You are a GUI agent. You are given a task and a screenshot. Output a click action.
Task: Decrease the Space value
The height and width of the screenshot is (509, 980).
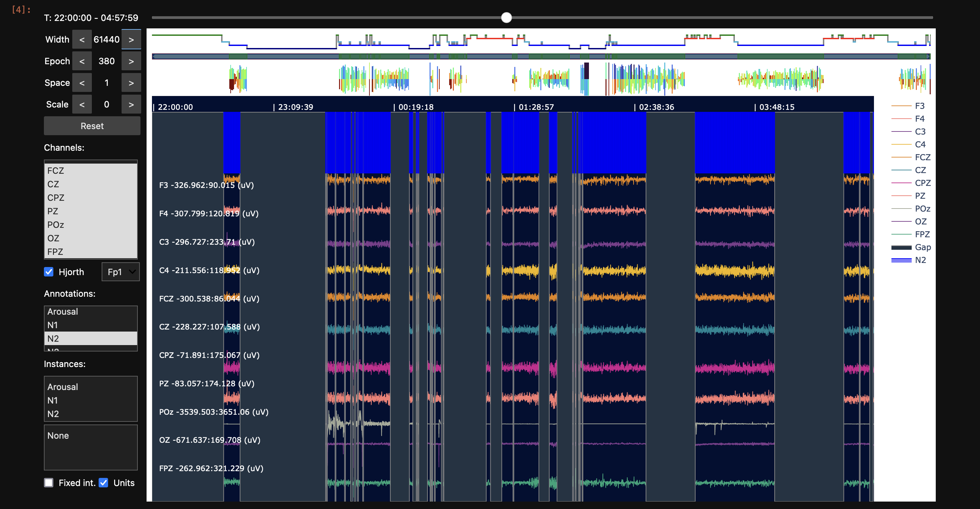click(x=82, y=83)
